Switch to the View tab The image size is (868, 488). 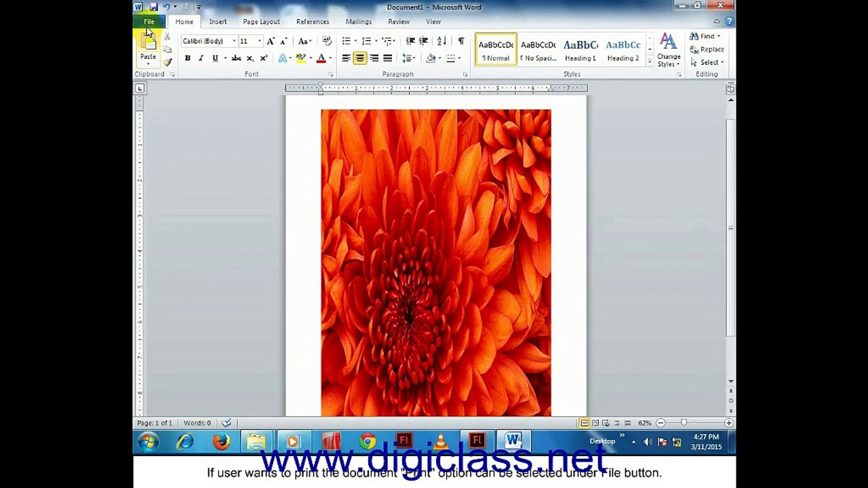[x=433, y=22]
